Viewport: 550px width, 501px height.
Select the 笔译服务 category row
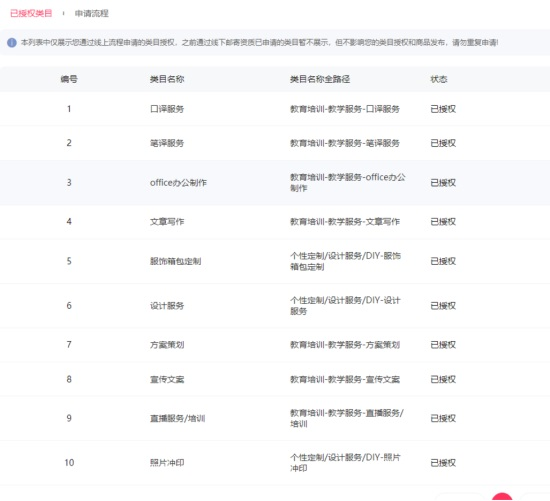(x=275, y=143)
